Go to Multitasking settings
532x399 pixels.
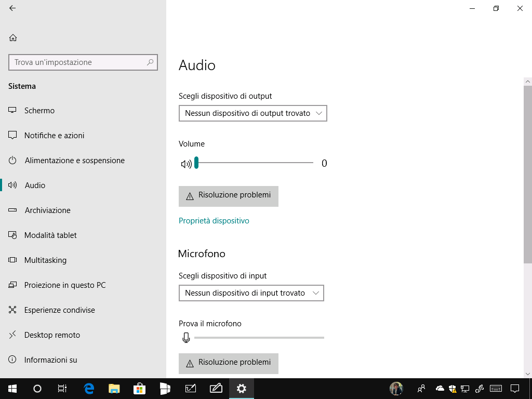coord(83,260)
